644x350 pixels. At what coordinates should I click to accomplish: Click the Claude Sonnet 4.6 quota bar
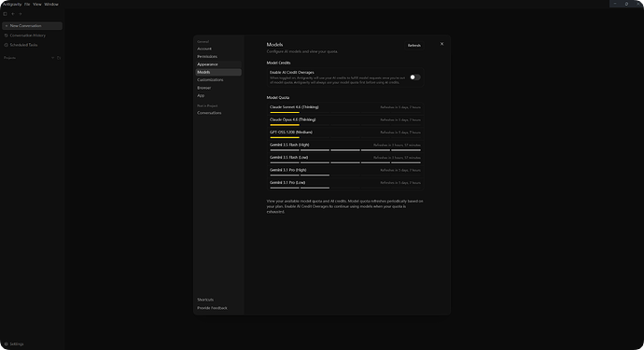pyautogui.click(x=345, y=113)
